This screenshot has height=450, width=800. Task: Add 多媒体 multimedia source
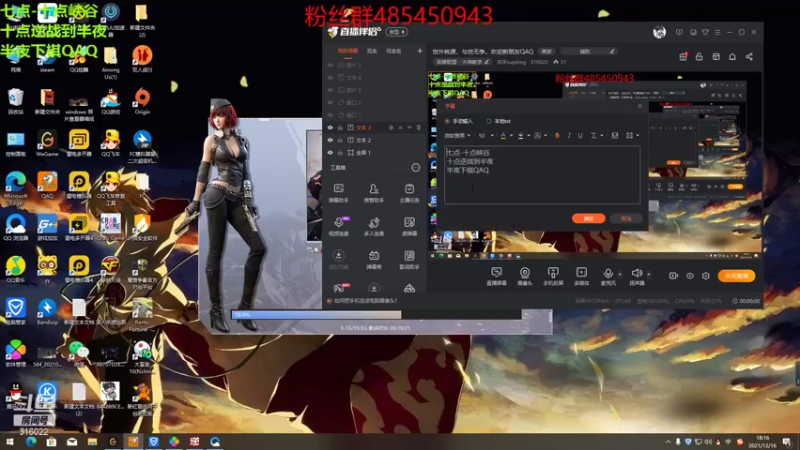(582, 276)
